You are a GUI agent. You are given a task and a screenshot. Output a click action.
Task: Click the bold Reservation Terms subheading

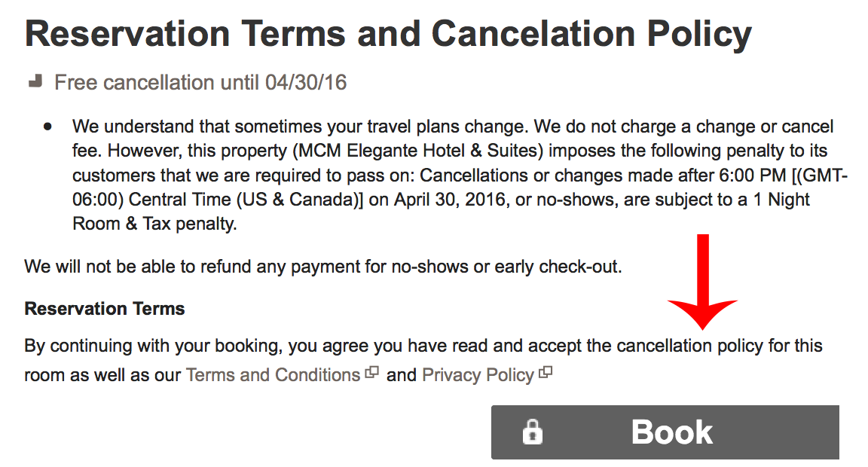tap(105, 308)
